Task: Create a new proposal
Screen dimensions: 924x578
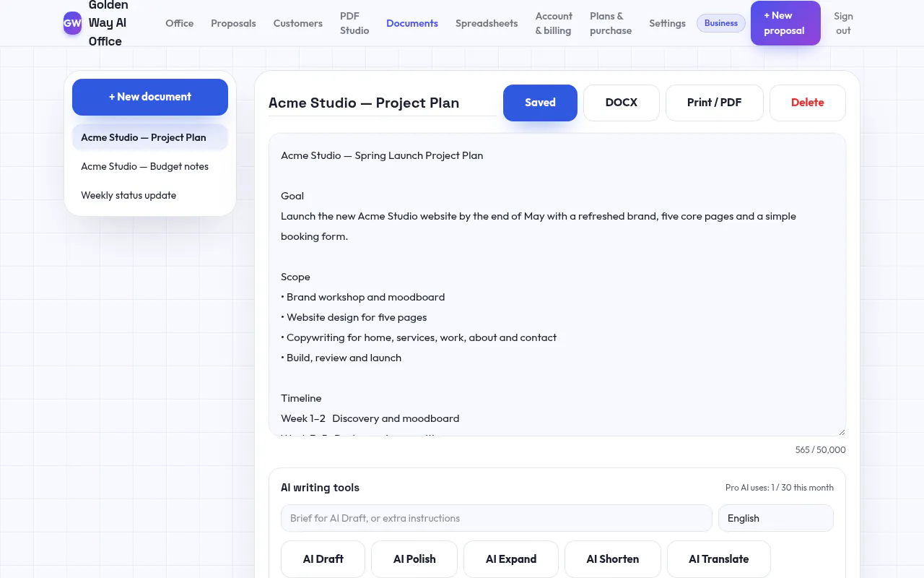Action: (785, 23)
